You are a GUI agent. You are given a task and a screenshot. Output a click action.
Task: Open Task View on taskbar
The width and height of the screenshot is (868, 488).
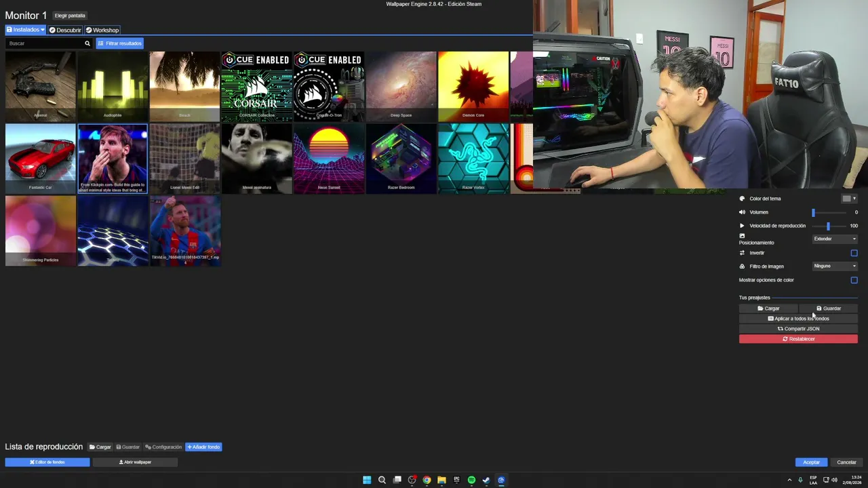point(397,480)
